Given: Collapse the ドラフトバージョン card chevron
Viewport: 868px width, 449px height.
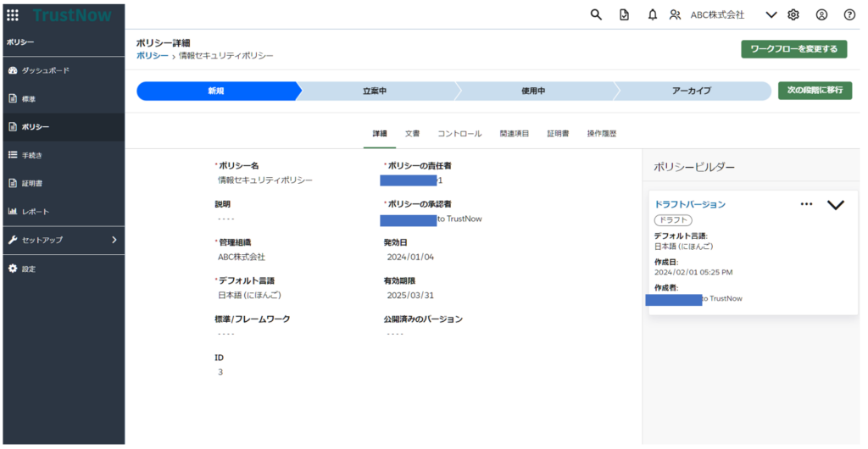Looking at the screenshot, I should tap(835, 205).
